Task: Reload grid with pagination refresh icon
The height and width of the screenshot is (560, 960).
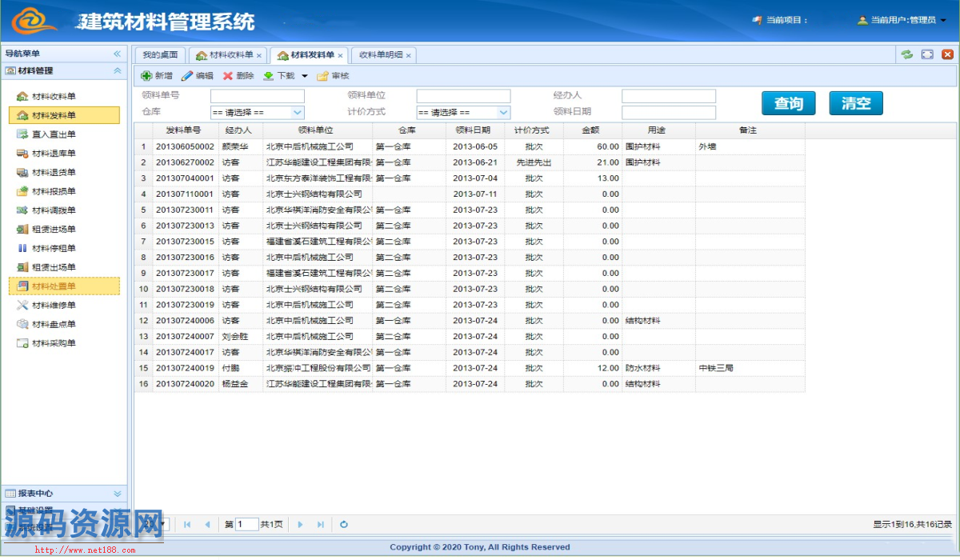Action: coord(344,525)
